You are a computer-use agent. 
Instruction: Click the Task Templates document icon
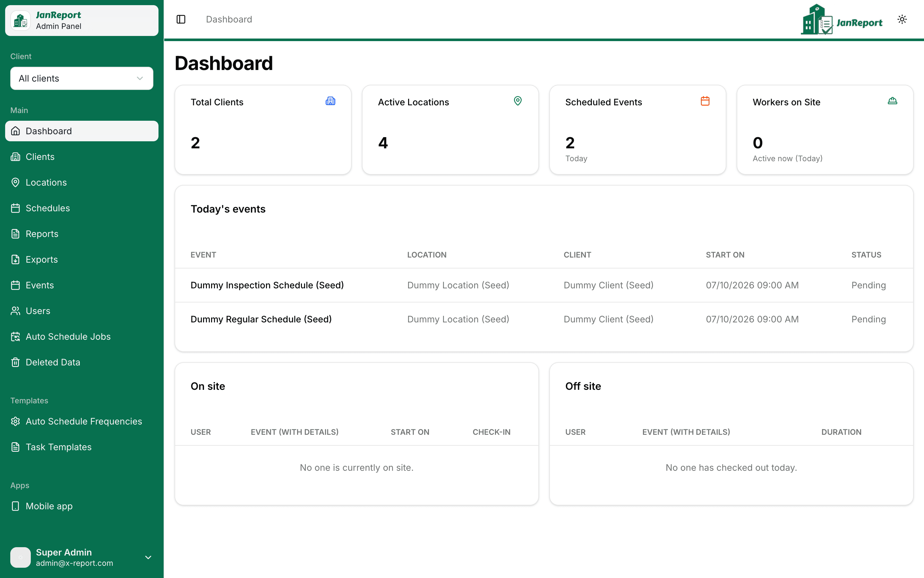coord(15,447)
